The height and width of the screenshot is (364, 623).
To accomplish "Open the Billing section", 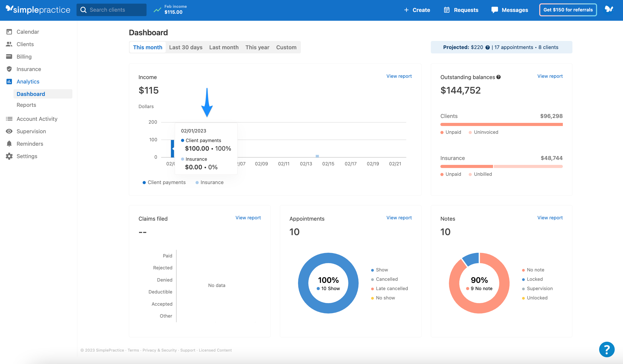I will tap(24, 57).
